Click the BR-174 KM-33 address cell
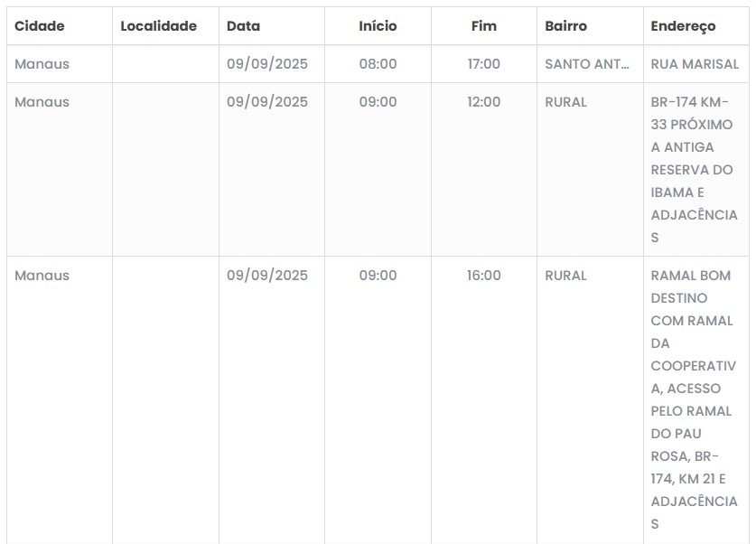This screenshot has width=756, height=544. tap(694, 169)
